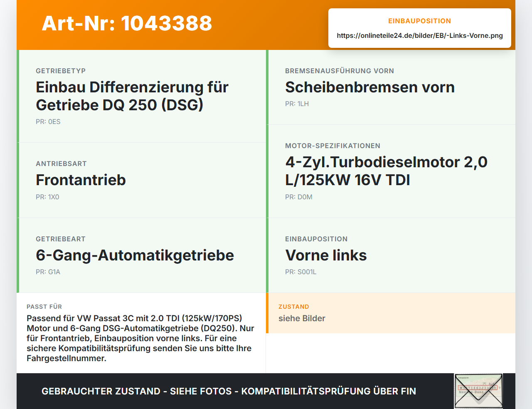The image size is (532, 409).
Task: Click the PR: 1LH code
Action: point(297,104)
